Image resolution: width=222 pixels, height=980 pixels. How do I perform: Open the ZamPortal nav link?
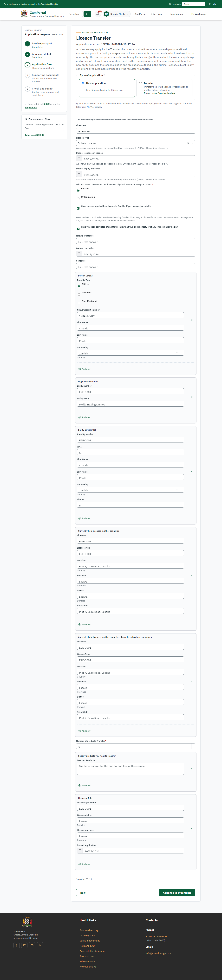click(140, 14)
